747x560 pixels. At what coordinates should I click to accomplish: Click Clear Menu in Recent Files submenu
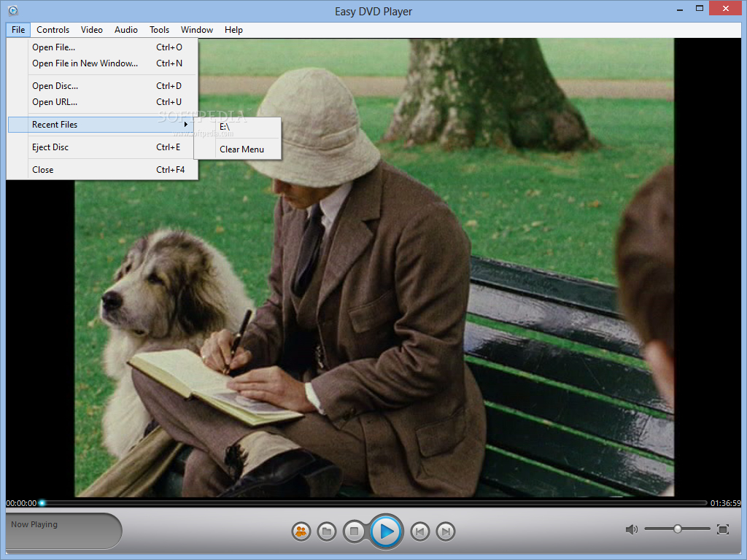tap(237, 149)
